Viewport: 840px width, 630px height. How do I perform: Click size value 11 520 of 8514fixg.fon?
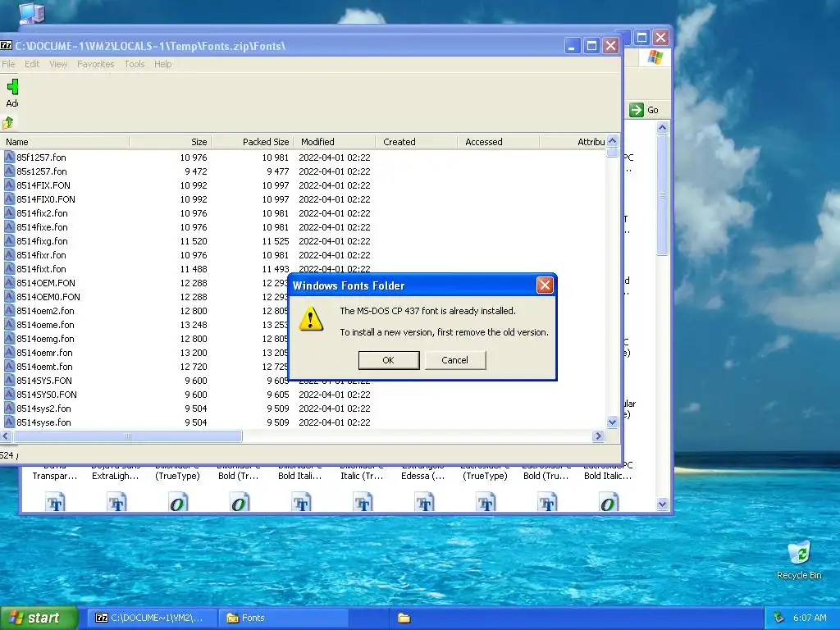[x=194, y=241]
